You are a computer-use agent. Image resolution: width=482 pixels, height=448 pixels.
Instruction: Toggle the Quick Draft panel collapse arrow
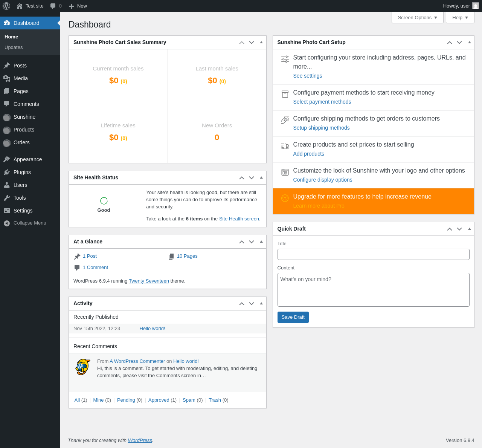point(470,229)
